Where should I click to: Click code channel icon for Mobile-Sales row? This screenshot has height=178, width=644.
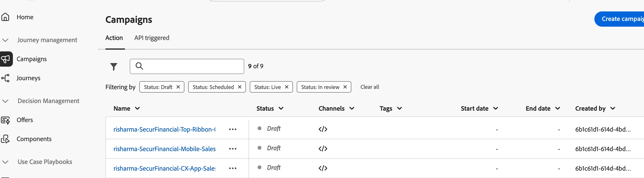[323, 148]
